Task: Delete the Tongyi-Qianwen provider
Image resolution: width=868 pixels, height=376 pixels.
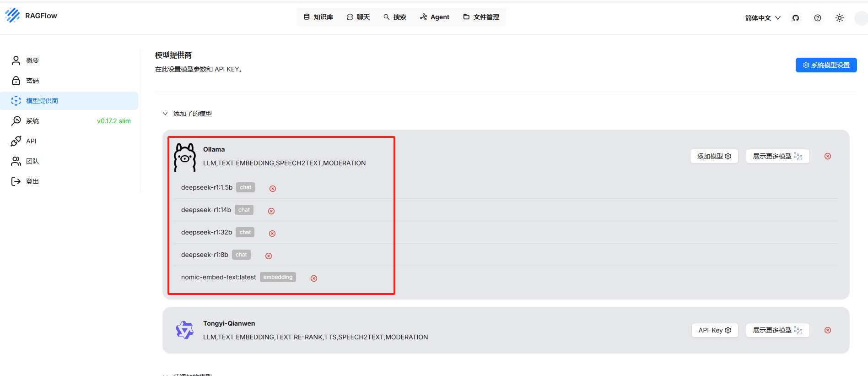Action: point(828,330)
